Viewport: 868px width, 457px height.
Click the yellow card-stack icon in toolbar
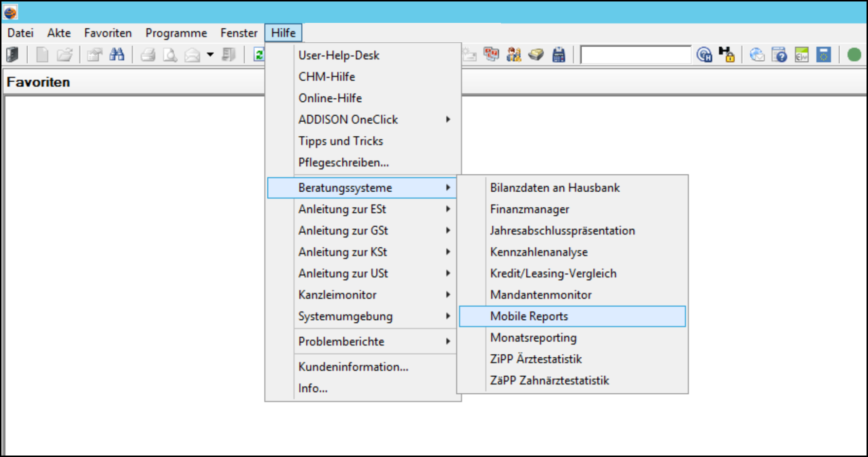(536, 55)
